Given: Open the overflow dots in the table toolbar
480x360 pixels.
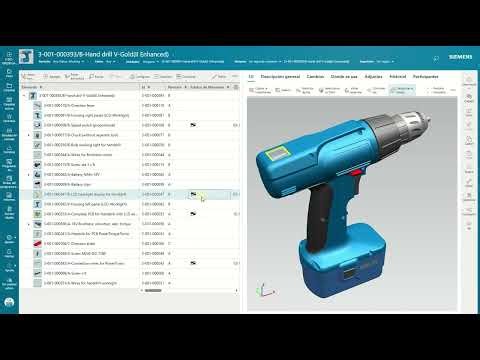Looking at the screenshot, I should (235, 76).
